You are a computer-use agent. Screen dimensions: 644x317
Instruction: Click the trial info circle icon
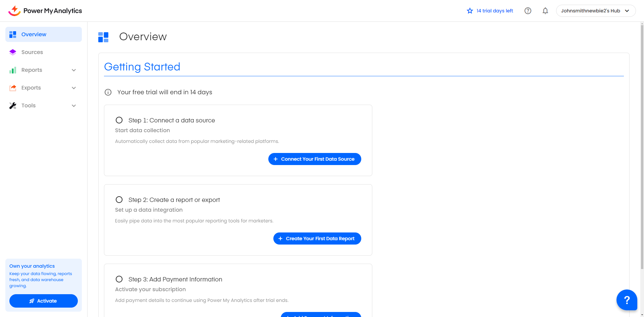[x=108, y=92]
